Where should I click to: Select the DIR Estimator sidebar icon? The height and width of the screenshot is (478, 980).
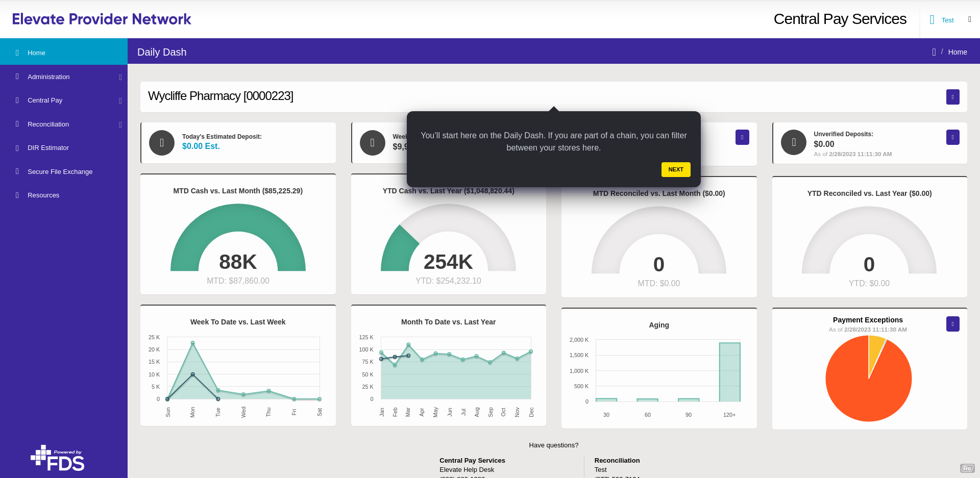pos(17,148)
